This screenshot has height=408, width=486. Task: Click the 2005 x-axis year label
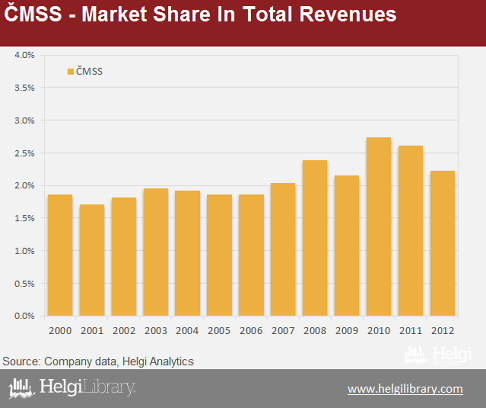tap(219, 331)
